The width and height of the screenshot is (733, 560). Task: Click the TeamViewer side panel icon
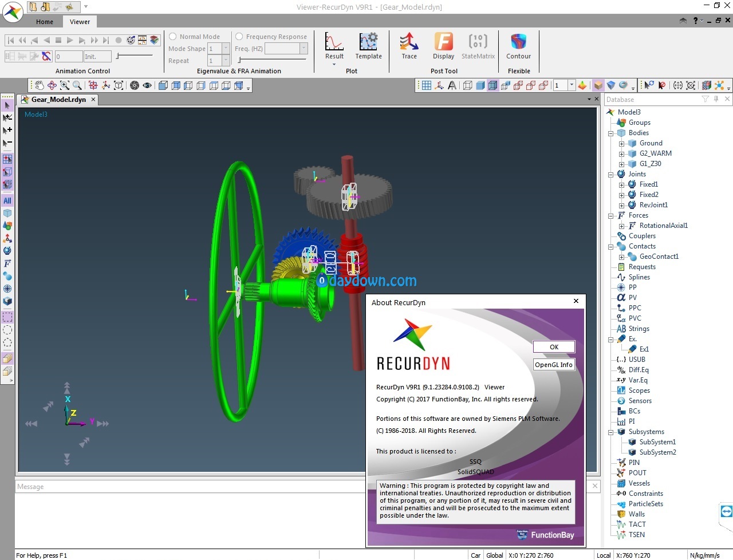point(726,511)
